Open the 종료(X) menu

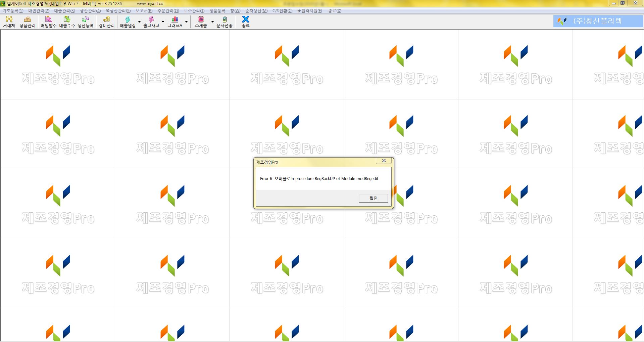point(334,11)
